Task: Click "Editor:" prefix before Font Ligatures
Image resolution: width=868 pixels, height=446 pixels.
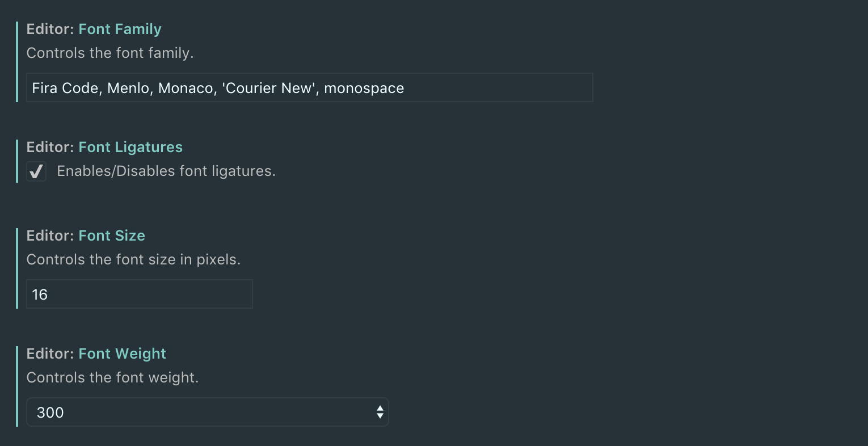Action: [50, 147]
